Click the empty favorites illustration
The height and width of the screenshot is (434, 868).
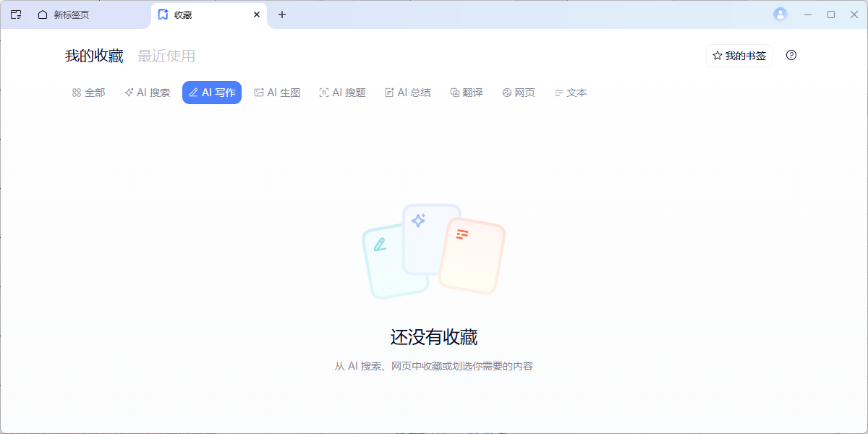(x=433, y=251)
